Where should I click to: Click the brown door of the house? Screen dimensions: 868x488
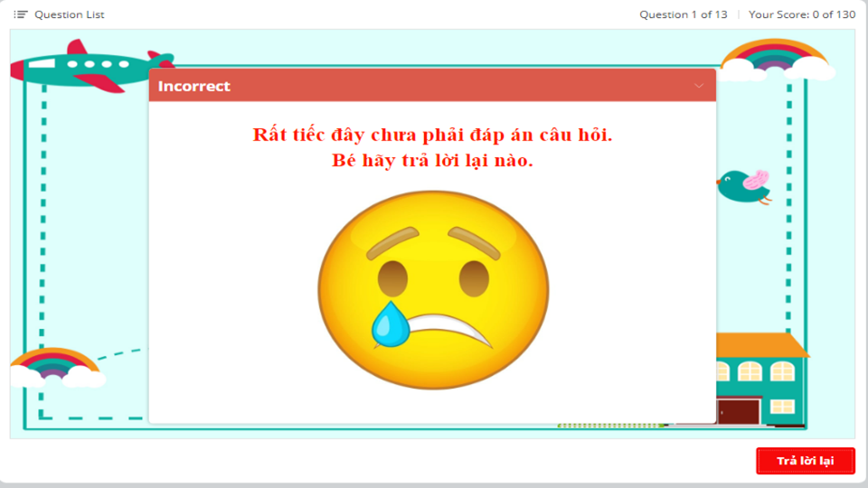tap(739, 412)
